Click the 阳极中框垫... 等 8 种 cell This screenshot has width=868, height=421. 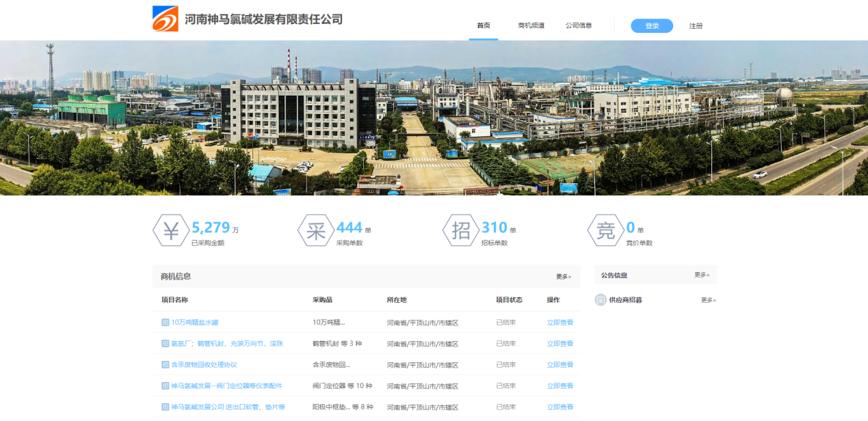coord(343,407)
